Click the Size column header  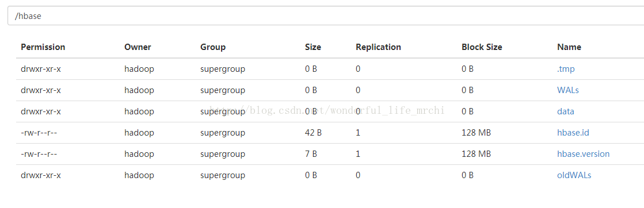point(313,47)
